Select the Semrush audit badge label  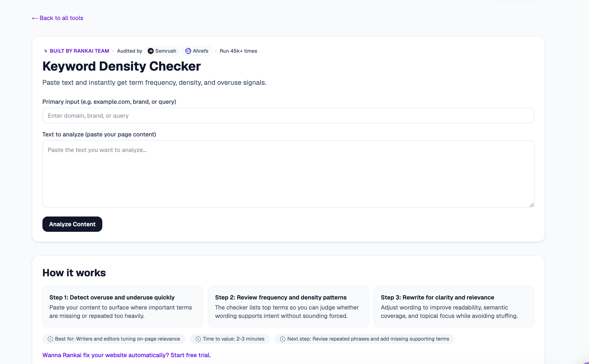tap(162, 51)
